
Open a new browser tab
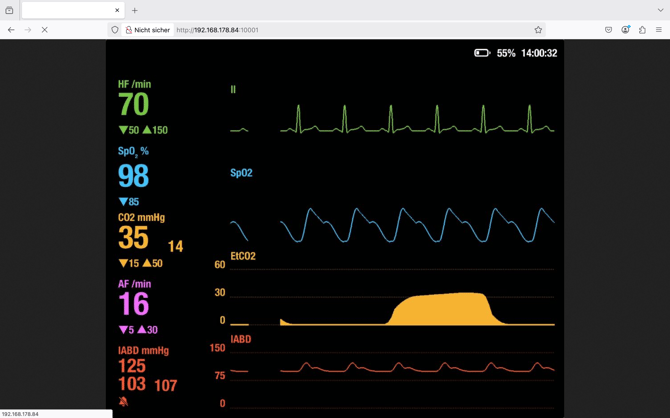[x=135, y=10]
